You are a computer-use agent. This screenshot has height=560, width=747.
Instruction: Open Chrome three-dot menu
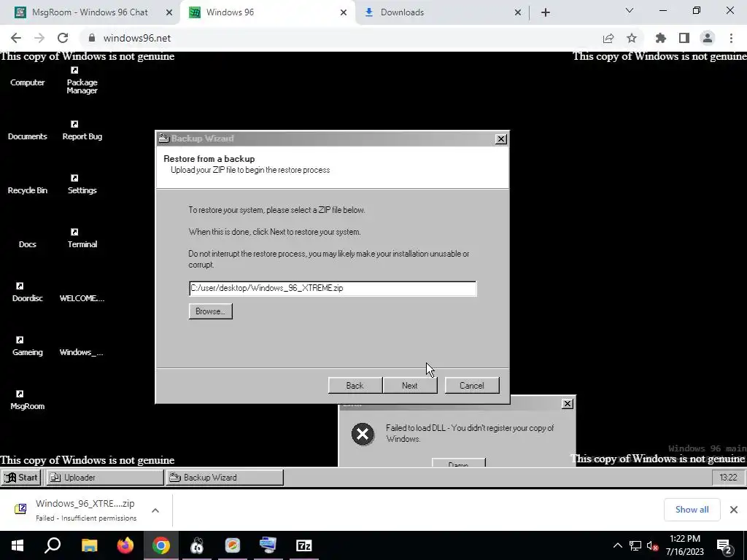point(731,38)
